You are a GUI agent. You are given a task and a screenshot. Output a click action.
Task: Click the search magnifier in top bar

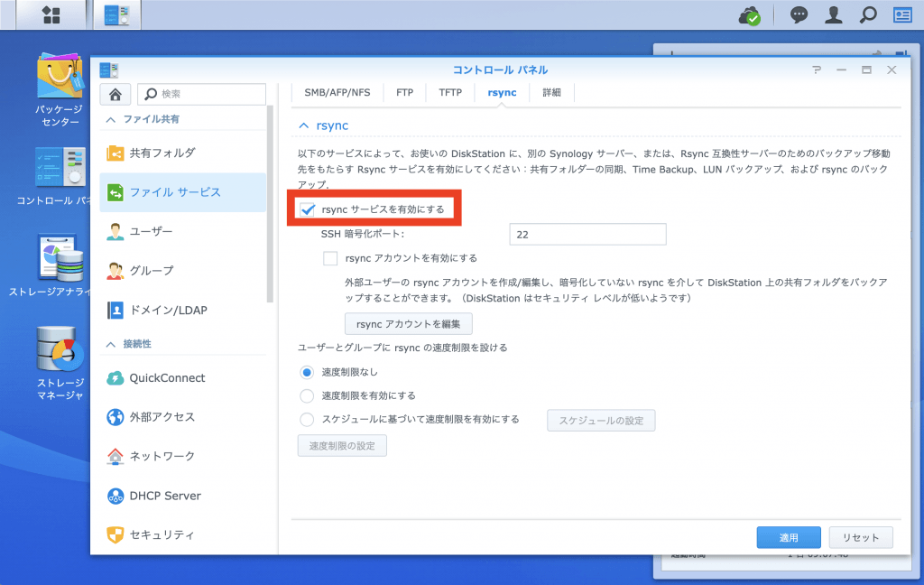[x=868, y=14]
